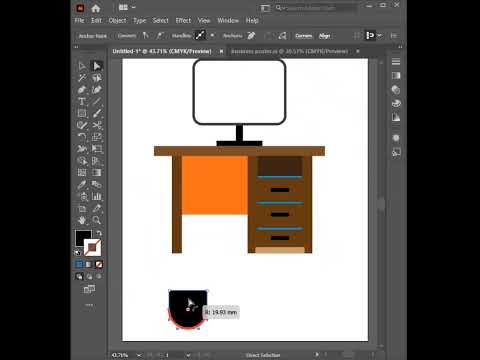Select the Paintbrush tool
The image size is (480, 360).
(x=97, y=113)
